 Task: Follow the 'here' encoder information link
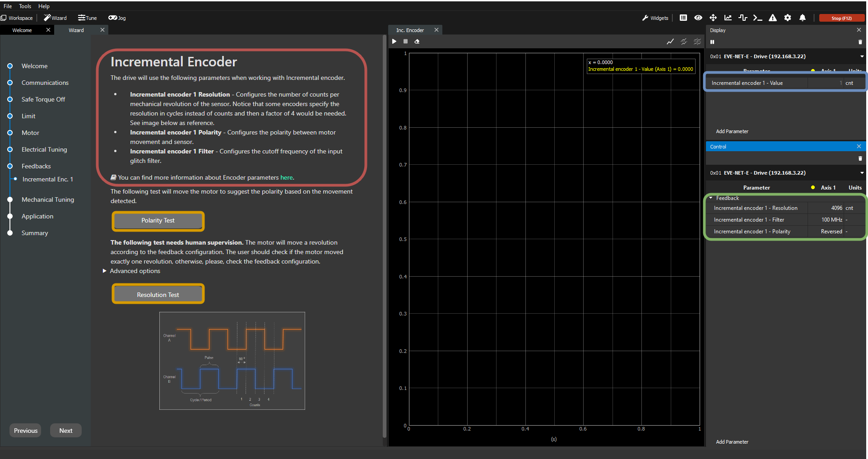tap(286, 178)
